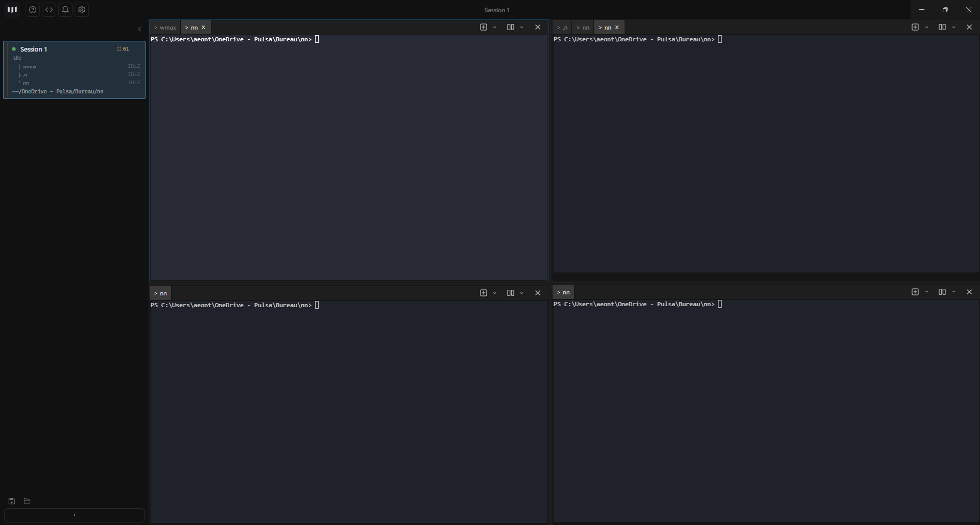Split the bottom-right pane
Viewport: 980px width, 525px height.
(x=942, y=292)
